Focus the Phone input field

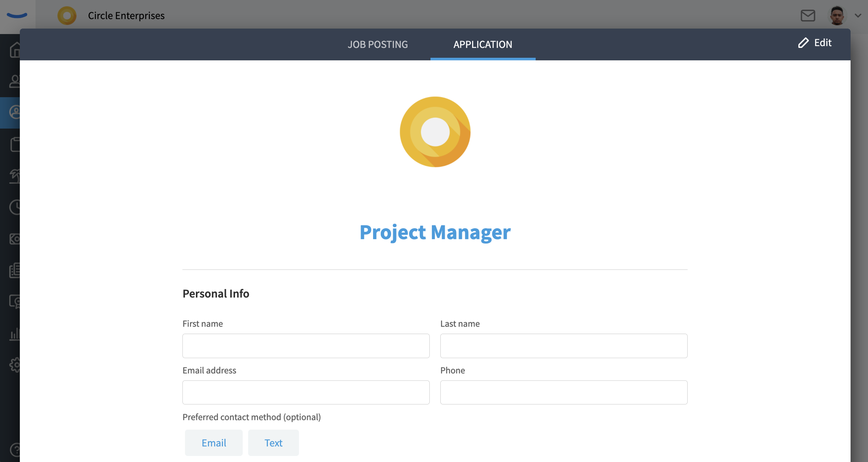tap(564, 392)
